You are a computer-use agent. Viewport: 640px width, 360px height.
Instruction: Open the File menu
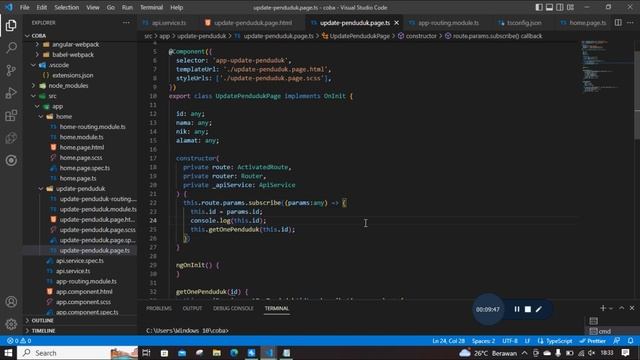tap(24, 7)
